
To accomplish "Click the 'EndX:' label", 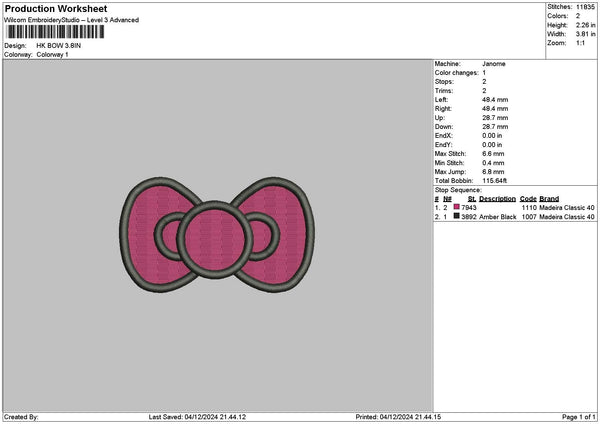I will point(443,135).
